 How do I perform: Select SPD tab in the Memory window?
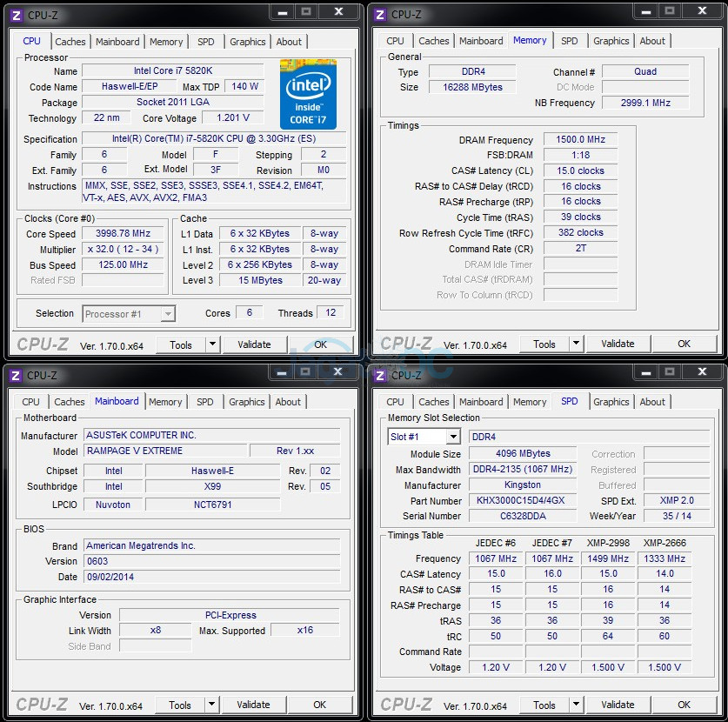click(569, 41)
